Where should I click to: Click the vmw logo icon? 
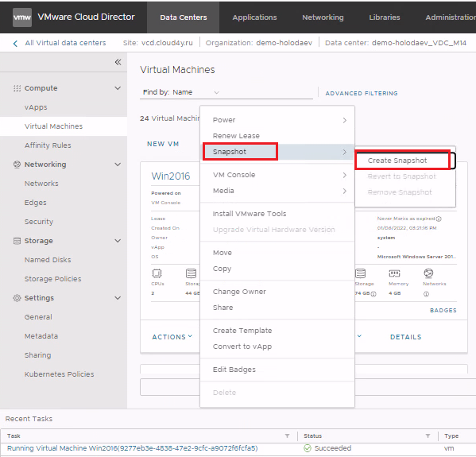22,17
